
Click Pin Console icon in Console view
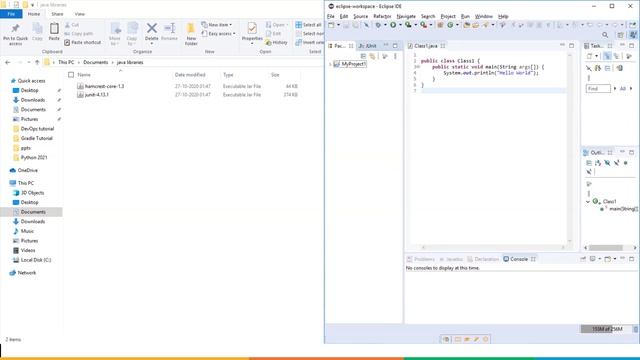583,259
